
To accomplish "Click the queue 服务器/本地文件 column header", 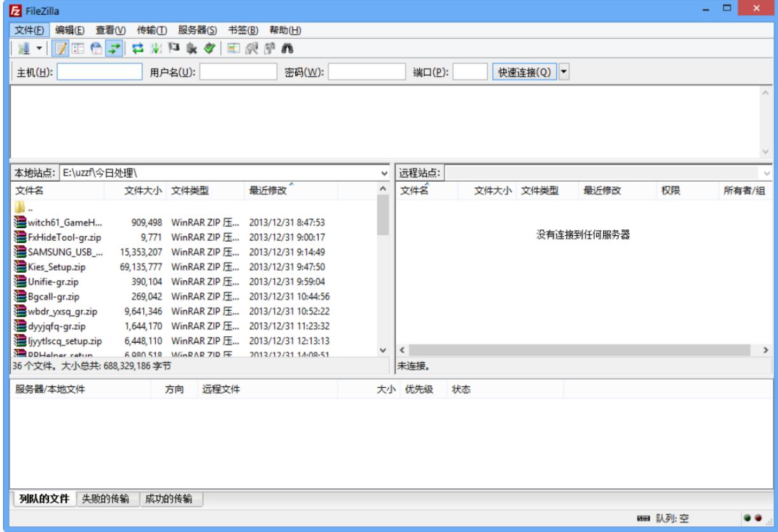I will pyautogui.click(x=80, y=390).
